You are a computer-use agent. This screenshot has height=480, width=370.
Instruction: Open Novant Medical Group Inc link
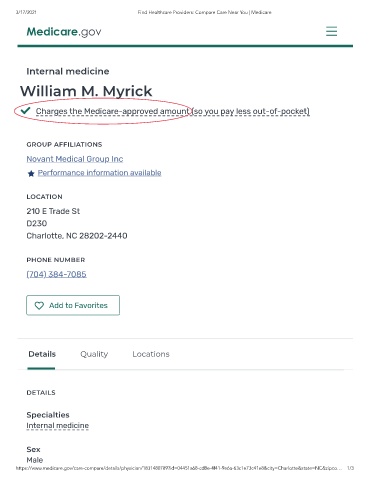point(75,159)
